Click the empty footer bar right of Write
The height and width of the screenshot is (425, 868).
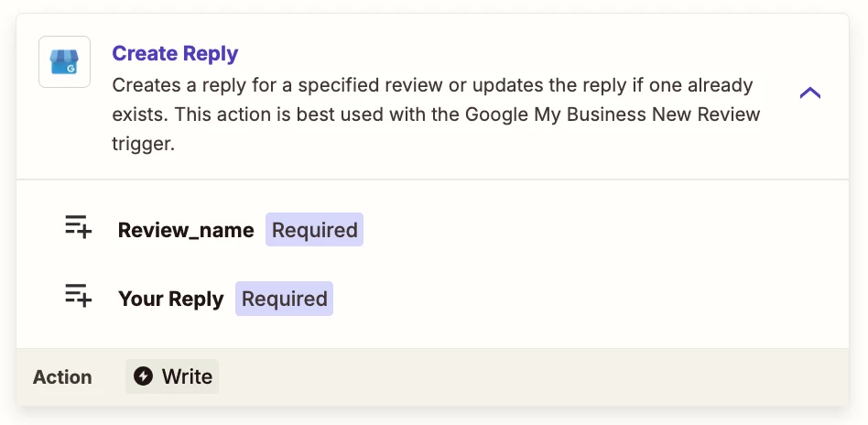coord(531,376)
